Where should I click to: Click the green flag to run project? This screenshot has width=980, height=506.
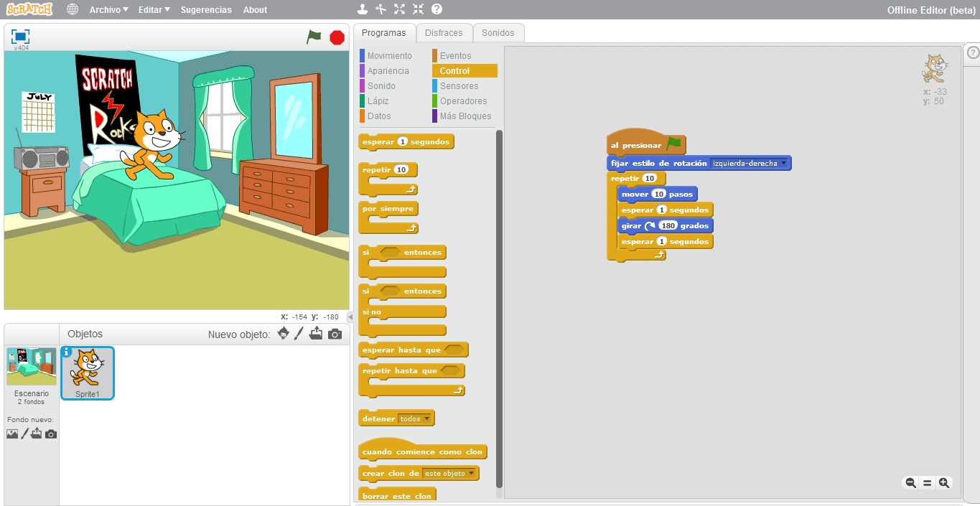[314, 35]
